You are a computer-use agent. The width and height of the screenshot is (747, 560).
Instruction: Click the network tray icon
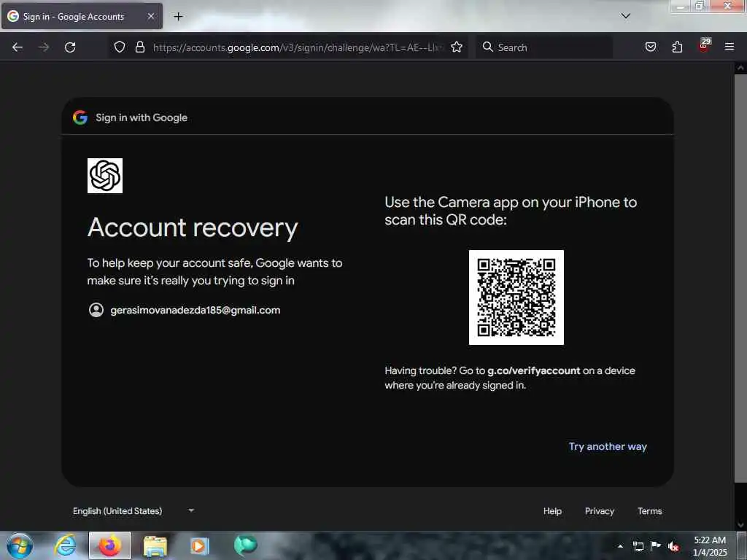pos(638,546)
